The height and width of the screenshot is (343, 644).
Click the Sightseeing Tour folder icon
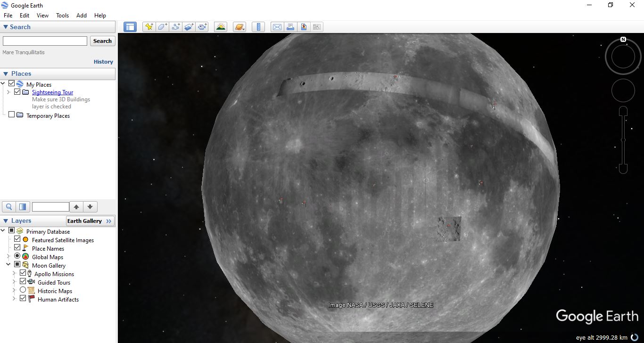tap(25, 92)
